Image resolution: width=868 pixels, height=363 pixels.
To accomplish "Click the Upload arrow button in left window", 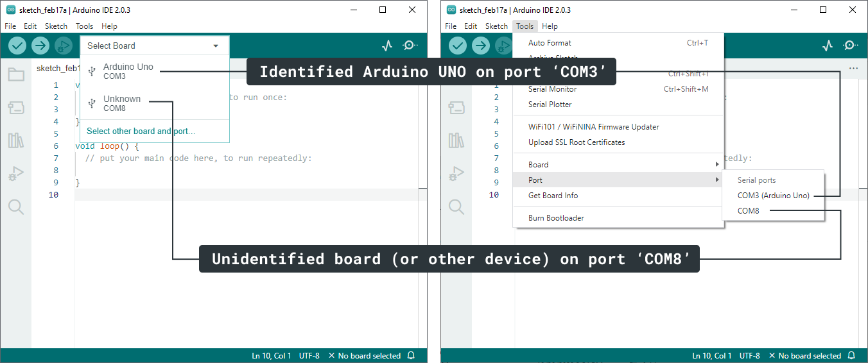I will coord(40,46).
